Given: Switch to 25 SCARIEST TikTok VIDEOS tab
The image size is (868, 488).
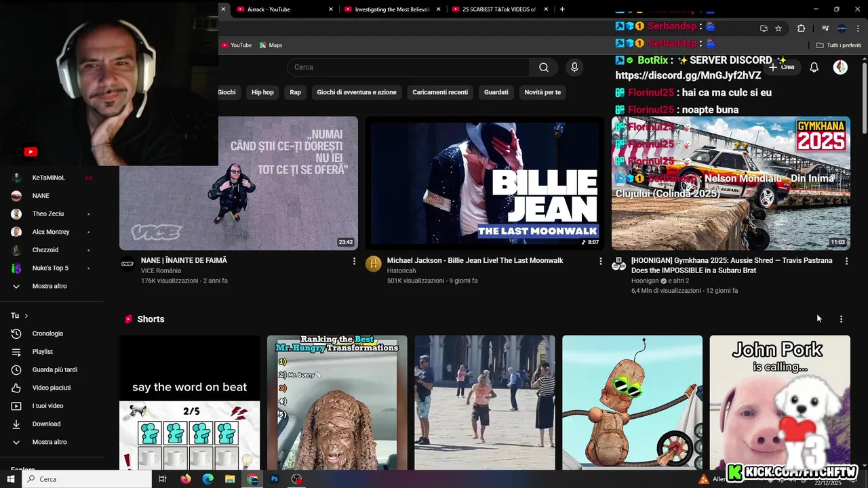Looking at the screenshot, I should 494,9.
